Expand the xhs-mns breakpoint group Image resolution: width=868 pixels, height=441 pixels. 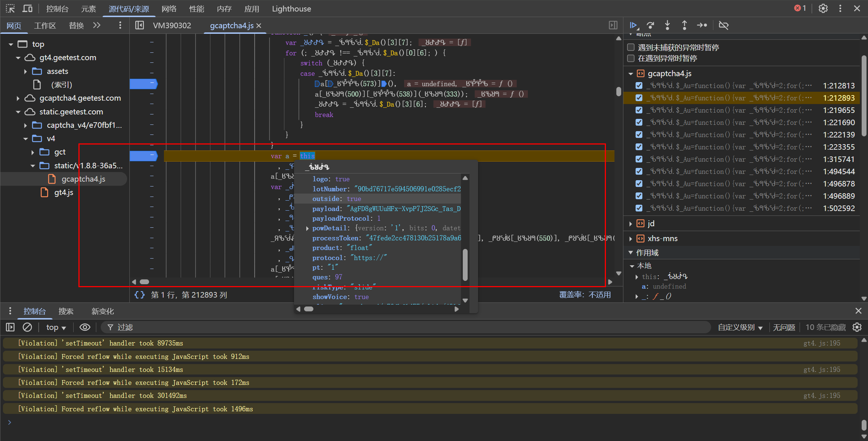coord(630,239)
